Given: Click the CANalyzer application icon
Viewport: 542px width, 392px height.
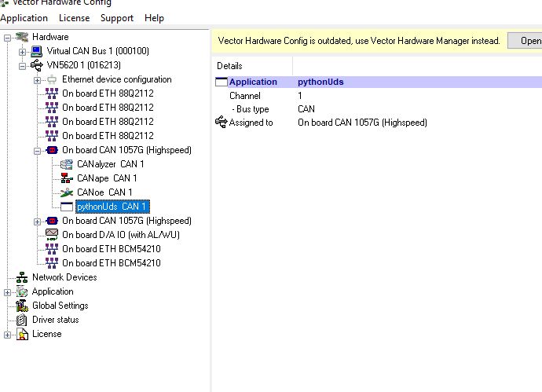Looking at the screenshot, I should 67,164.
